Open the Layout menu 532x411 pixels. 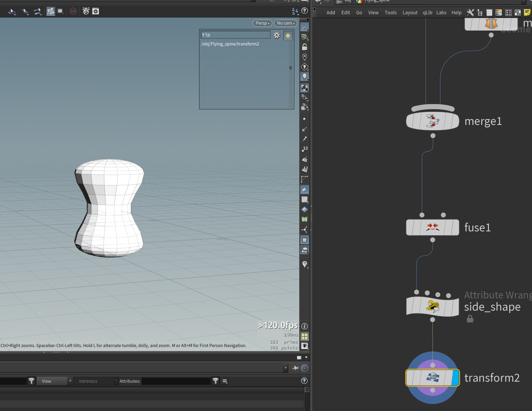coord(410,12)
